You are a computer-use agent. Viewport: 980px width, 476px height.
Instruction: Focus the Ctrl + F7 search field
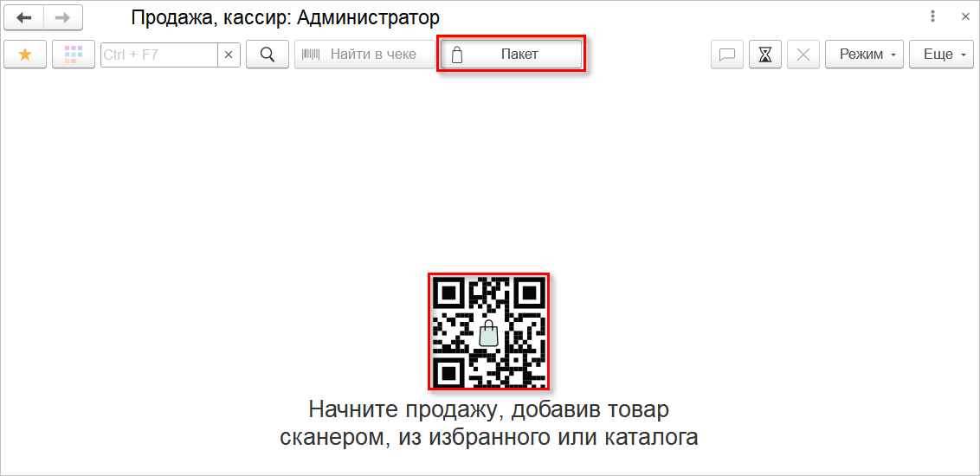158,55
